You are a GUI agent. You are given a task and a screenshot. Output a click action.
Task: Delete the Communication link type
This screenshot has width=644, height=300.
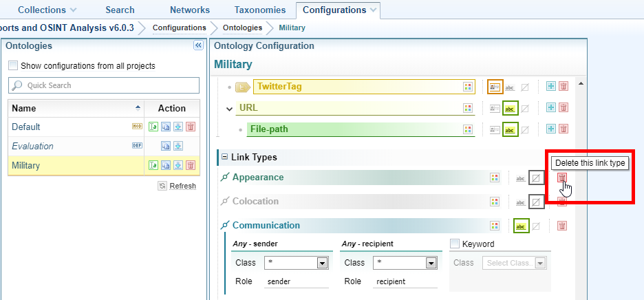(562, 226)
